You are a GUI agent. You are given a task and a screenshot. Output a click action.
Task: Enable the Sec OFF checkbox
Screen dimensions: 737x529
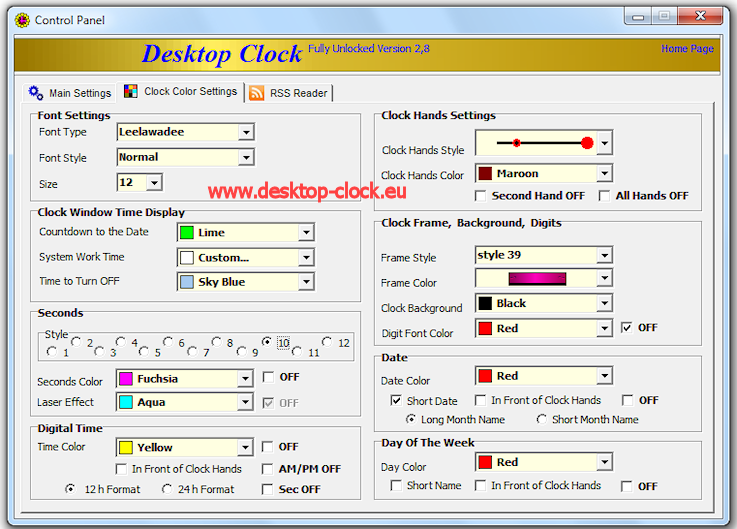tap(267, 490)
